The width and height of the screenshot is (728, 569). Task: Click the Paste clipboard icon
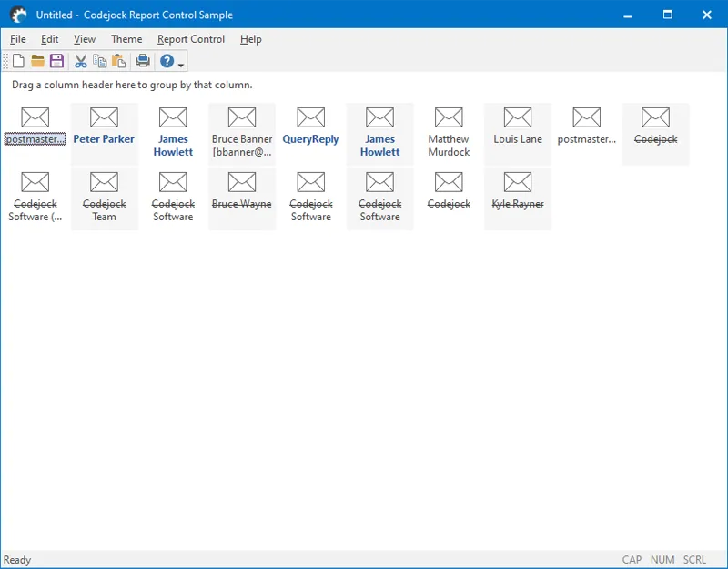pyautogui.click(x=119, y=62)
